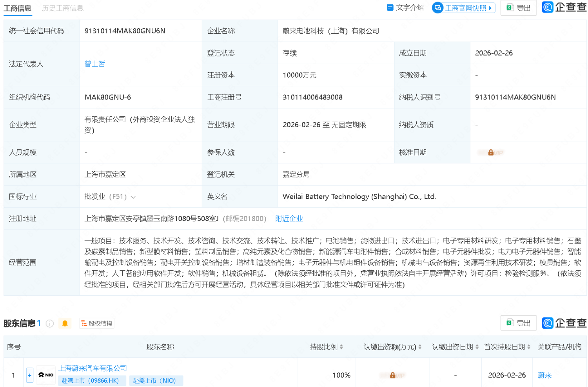
Task: Click the NIO logo in shareholder row
Action: click(x=45, y=375)
